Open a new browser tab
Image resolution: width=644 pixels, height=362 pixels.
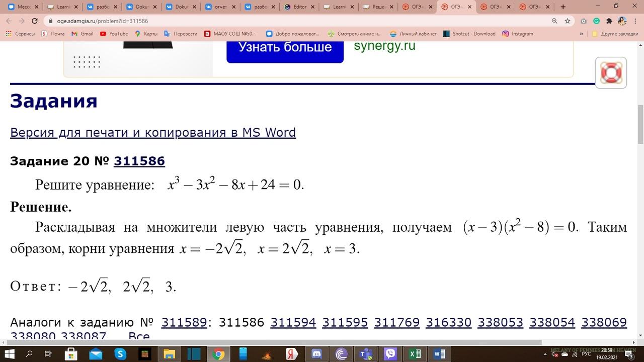tap(563, 7)
